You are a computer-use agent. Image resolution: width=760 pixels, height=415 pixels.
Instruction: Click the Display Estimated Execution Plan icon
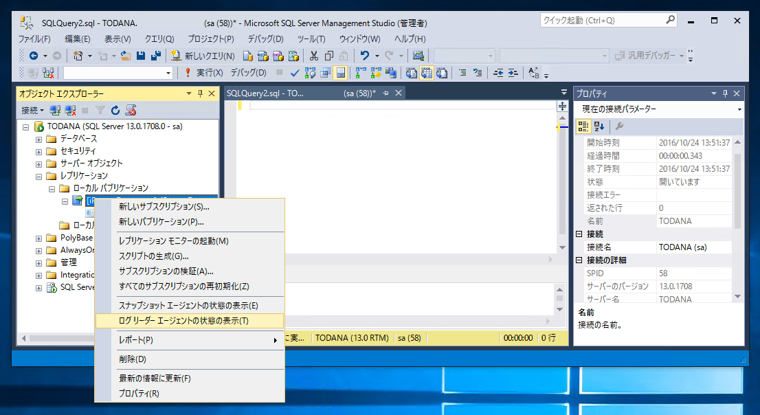pos(310,73)
